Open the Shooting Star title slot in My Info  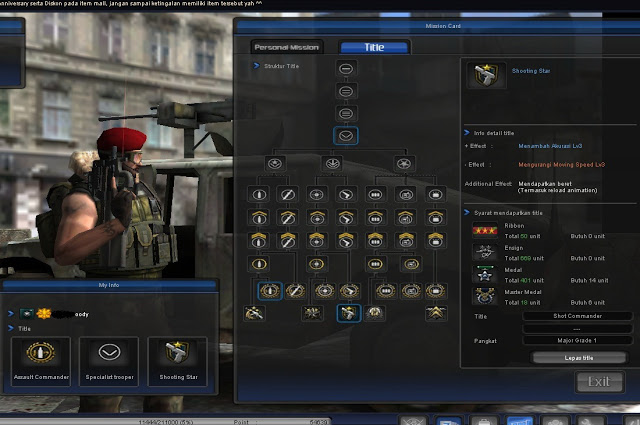(x=178, y=361)
